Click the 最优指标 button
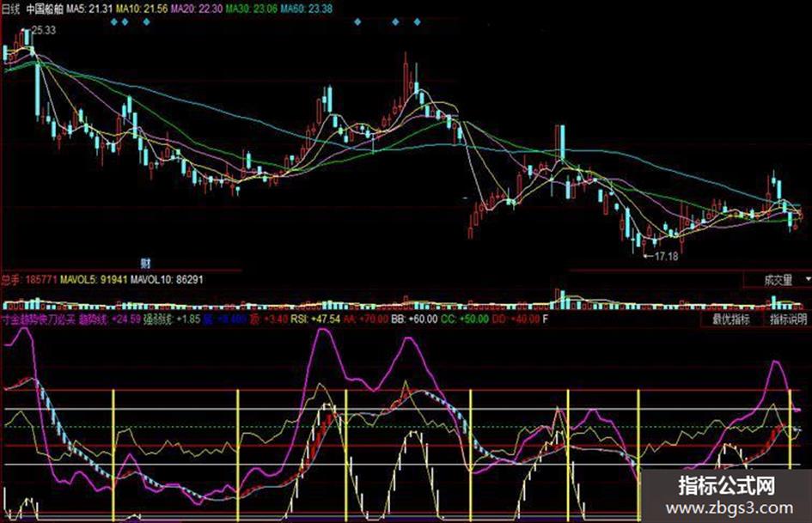The image size is (812, 523). pyautogui.click(x=730, y=319)
